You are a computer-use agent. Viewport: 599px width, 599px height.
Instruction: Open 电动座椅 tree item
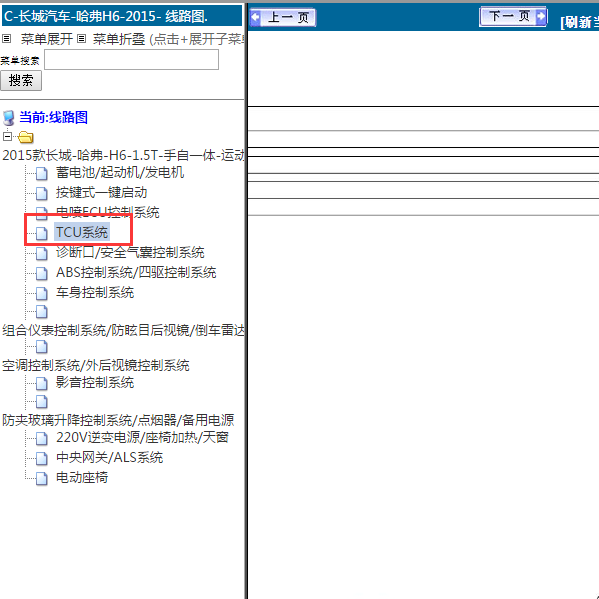[82, 478]
